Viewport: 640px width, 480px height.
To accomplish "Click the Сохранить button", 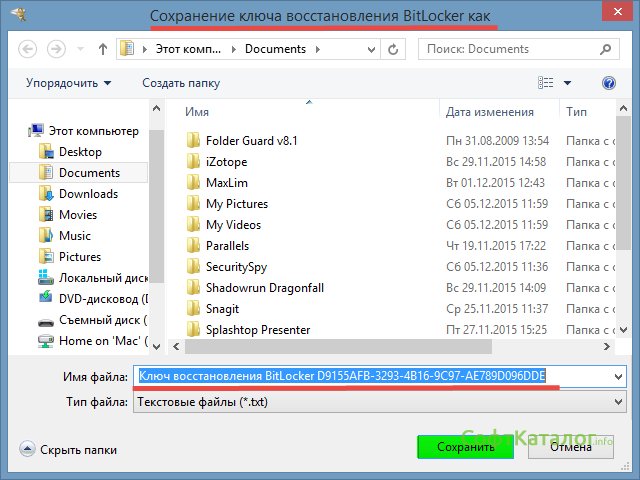I will click(465, 447).
